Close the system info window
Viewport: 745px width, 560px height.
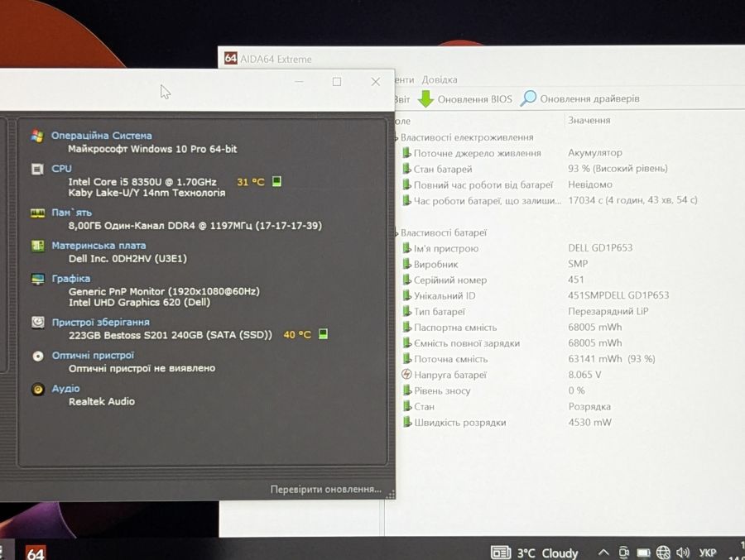point(375,82)
